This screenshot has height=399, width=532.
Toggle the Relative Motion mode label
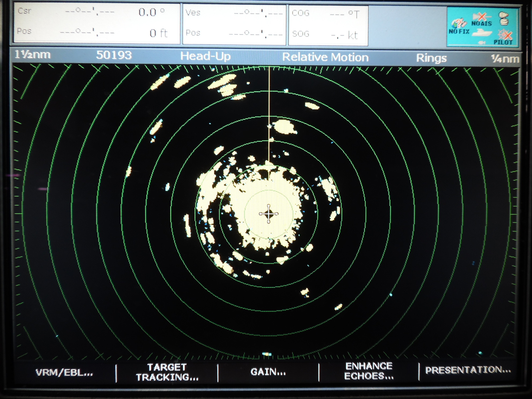325,57
